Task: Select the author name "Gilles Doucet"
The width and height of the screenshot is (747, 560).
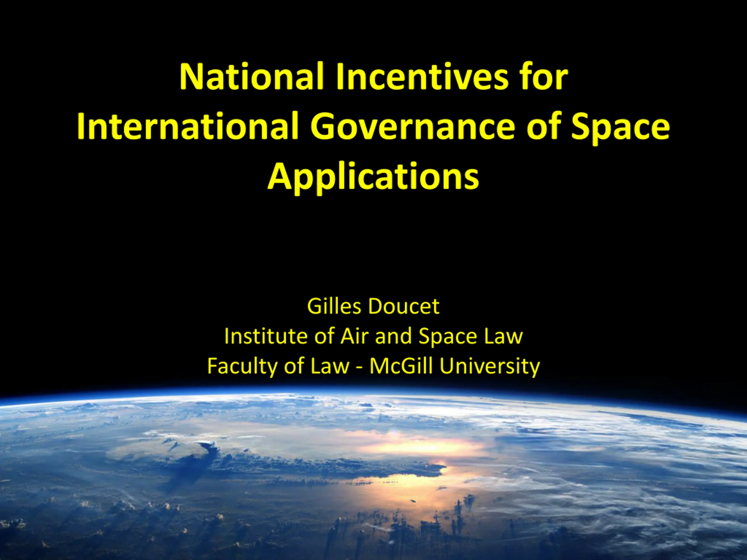Action: point(373,306)
